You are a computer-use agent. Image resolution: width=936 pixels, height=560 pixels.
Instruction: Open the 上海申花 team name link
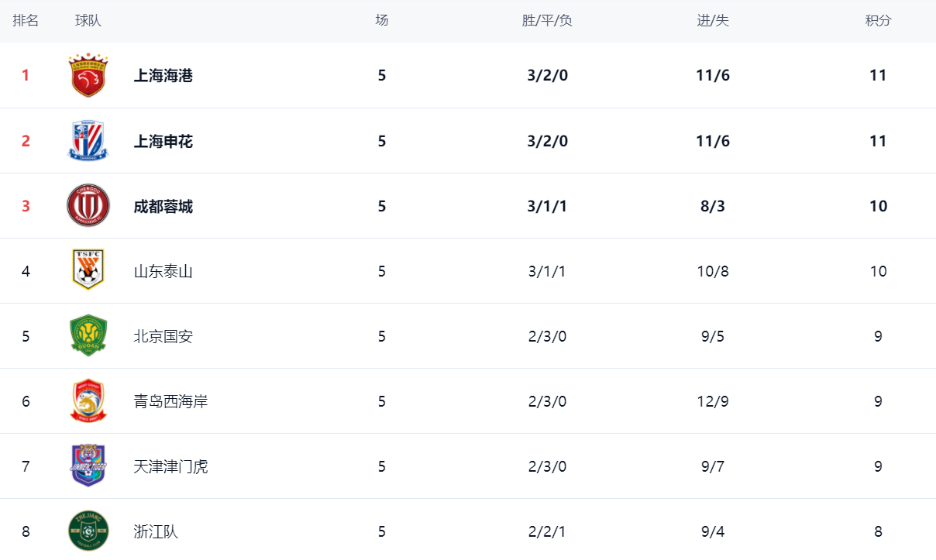coord(163,141)
